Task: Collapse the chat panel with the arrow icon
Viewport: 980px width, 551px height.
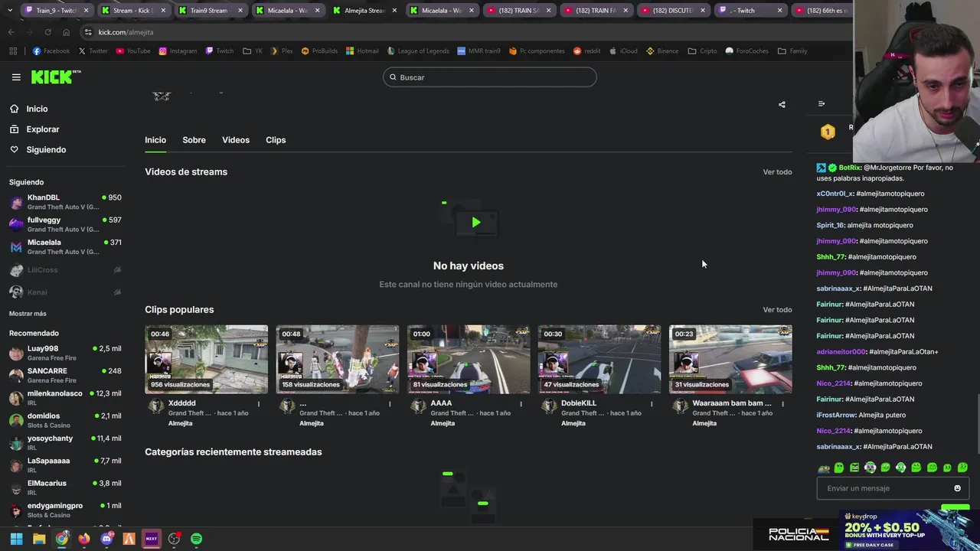Action: (822, 104)
